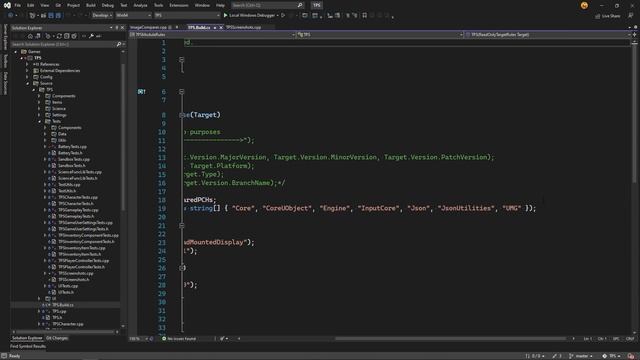This screenshot has width=640, height=360.
Task: Open the Develop configuration dropdown
Action: [x=102, y=16]
